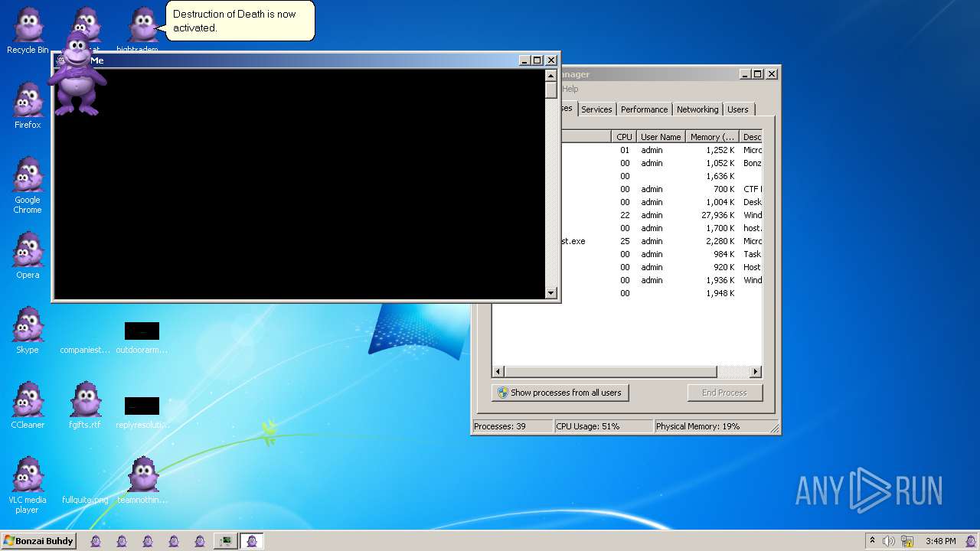
Task: Switch to the Users tab
Action: (738, 109)
